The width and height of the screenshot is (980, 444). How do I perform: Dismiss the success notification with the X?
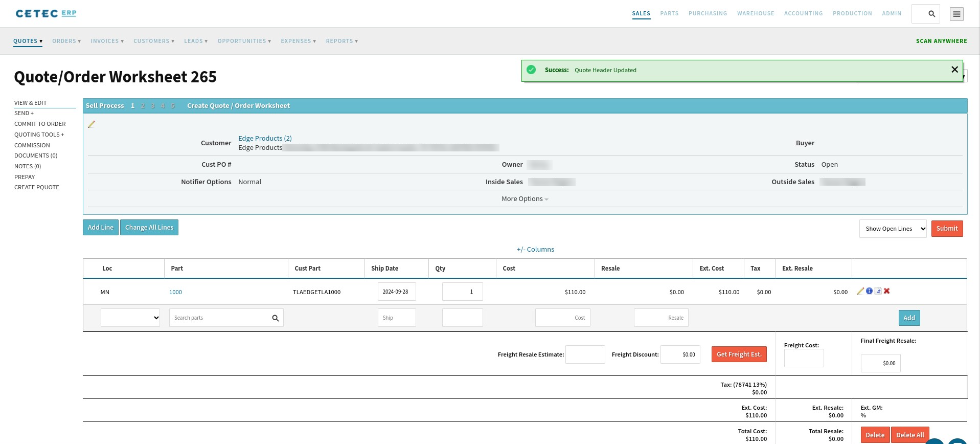(954, 70)
